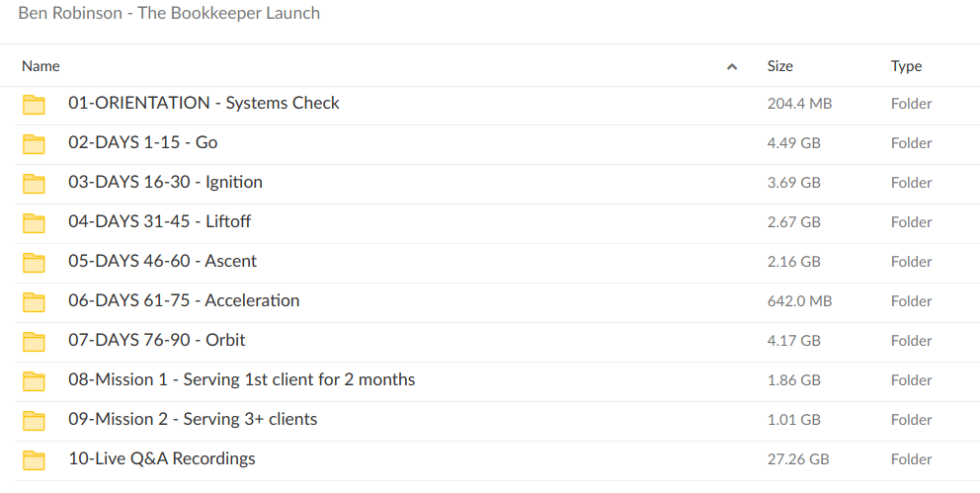The height and width of the screenshot is (493, 980).
Task: Select folder icon for 06-DAYS 61-75 Acceleration
Action: tap(35, 302)
